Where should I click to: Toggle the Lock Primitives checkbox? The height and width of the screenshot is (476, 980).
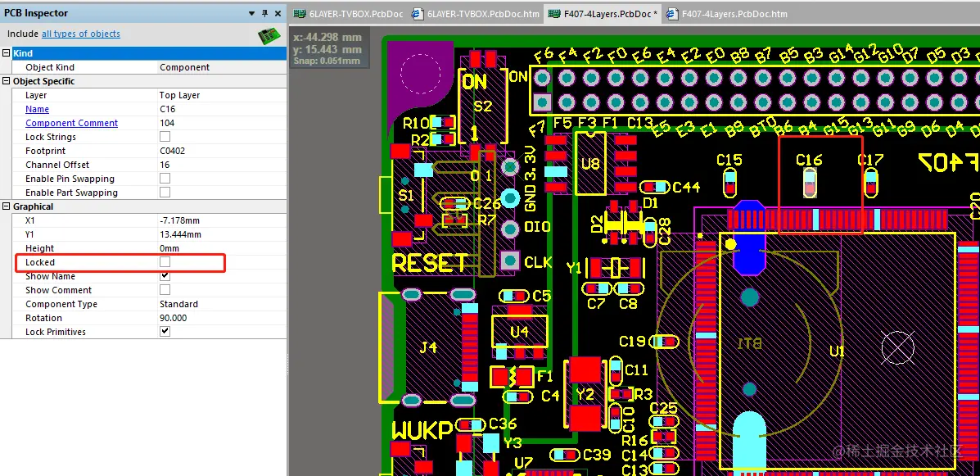[x=165, y=332]
